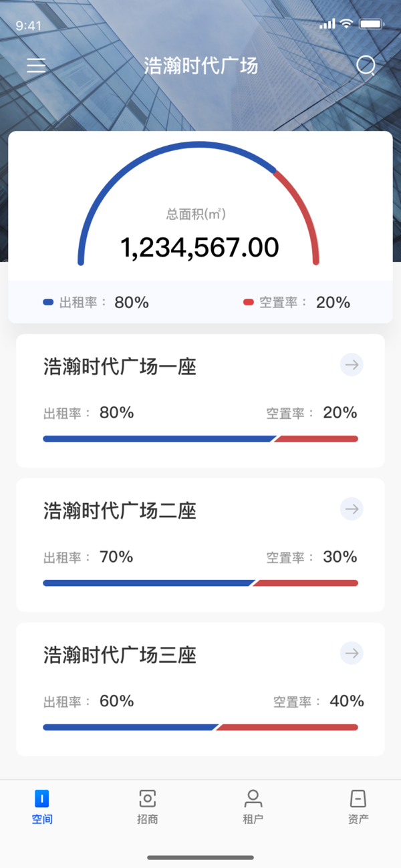This screenshot has width=401, height=868.
Task: Switch to the 租户 tab
Action: [x=253, y=807]
